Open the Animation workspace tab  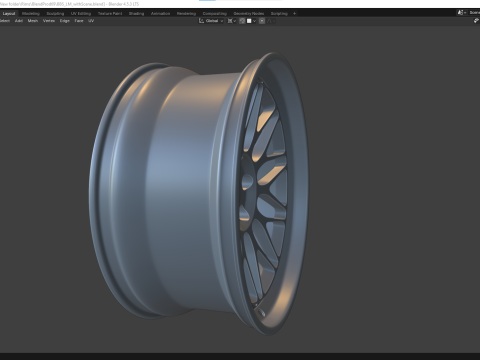161,13
